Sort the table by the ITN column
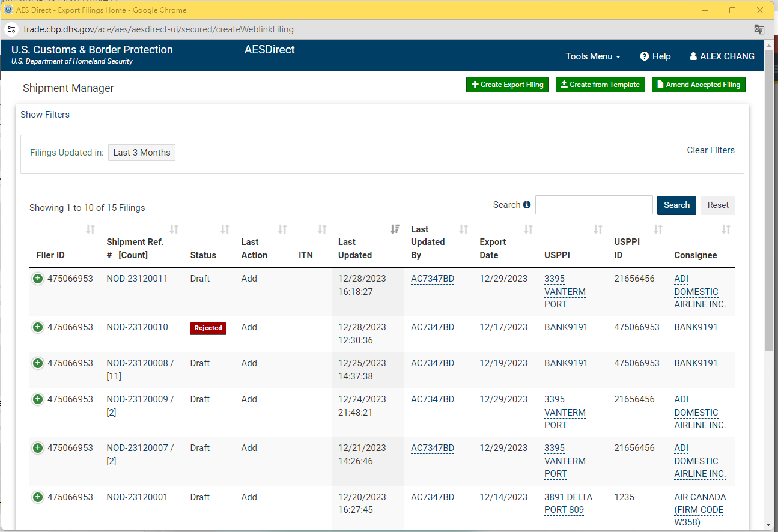Screen dimensions: 778x532 pyautogui.click(x=323, y=229)
